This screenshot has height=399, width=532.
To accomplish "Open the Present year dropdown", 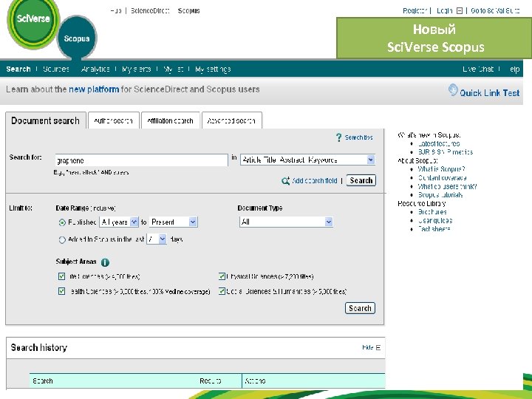I will click(x=174, y=222).
